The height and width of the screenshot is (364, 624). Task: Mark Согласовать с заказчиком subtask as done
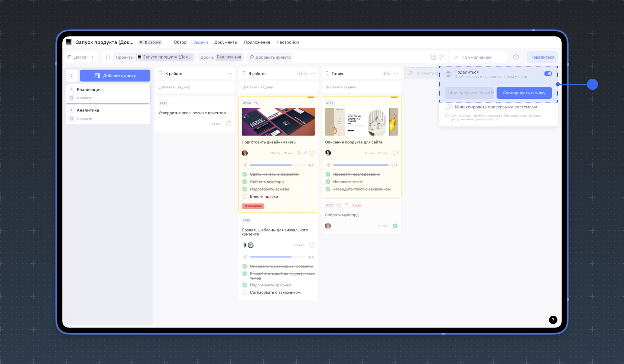(245, 293)
